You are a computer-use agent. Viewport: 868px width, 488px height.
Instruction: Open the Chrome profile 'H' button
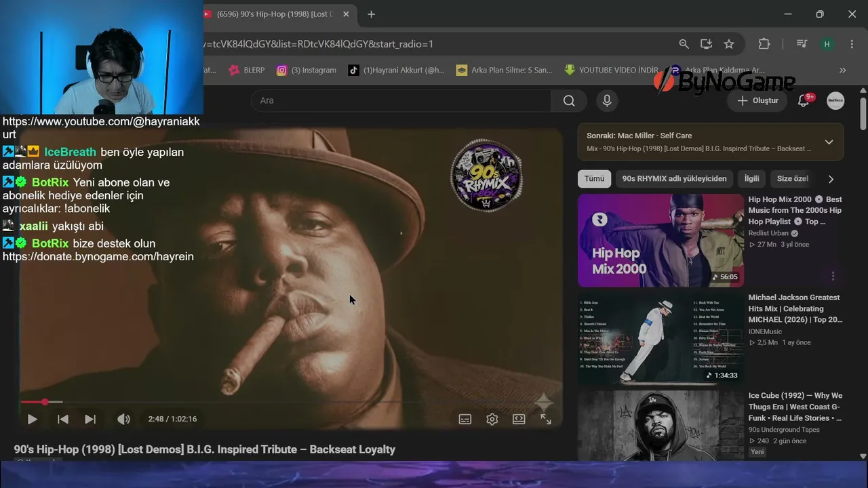pos(827,44)
